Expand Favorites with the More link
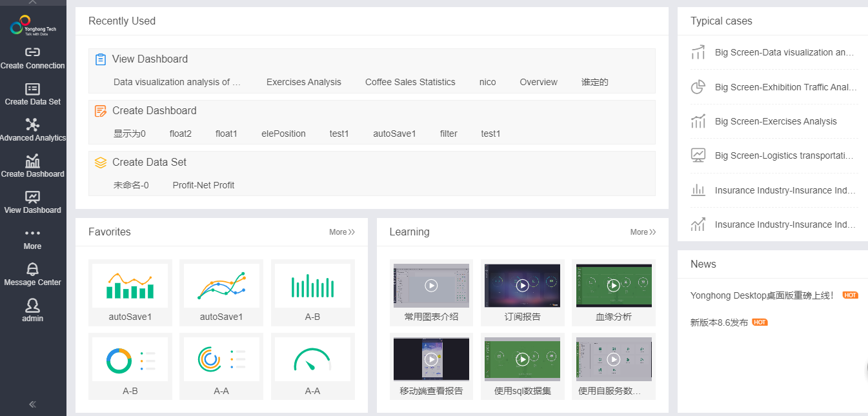Screen dimensions: 868x416 (342, 232)
